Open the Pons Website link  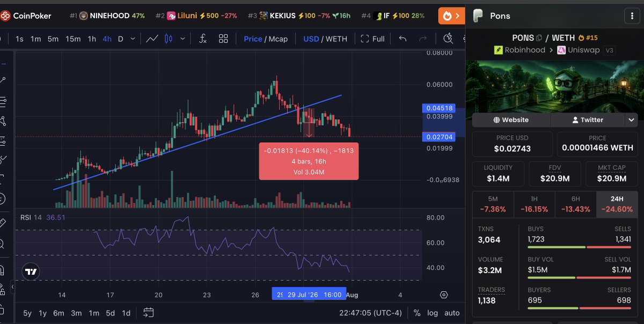(511, 120)
